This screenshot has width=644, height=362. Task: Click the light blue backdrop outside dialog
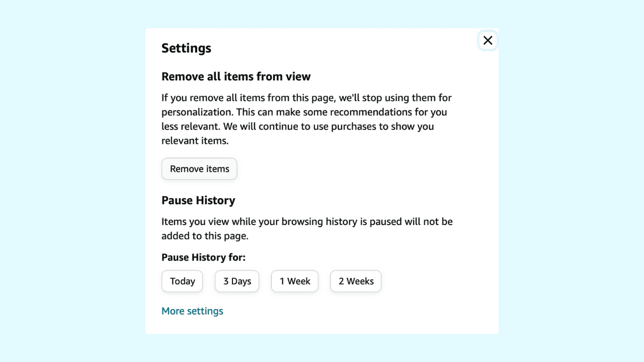(x=70, y=181)
